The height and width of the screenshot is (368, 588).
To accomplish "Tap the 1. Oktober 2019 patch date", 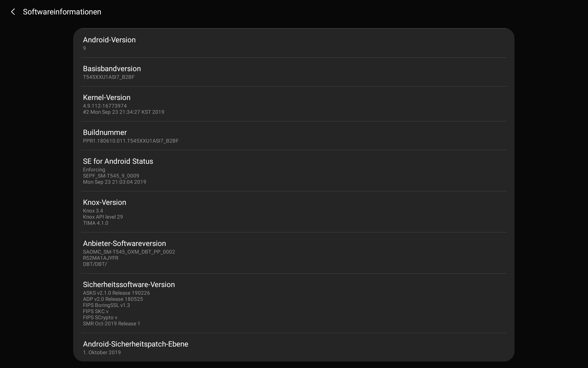I will (x=102, y=352).
